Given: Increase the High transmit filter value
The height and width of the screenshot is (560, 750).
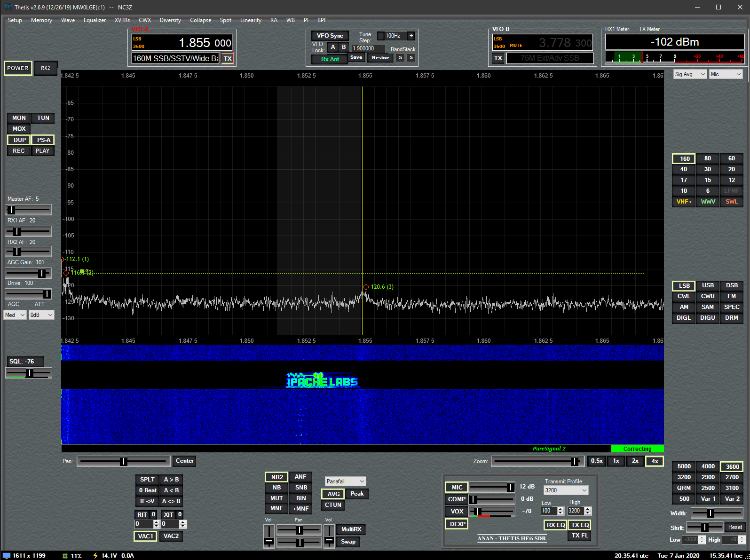Looking at the screenshot, I should [x=588, y=509].
